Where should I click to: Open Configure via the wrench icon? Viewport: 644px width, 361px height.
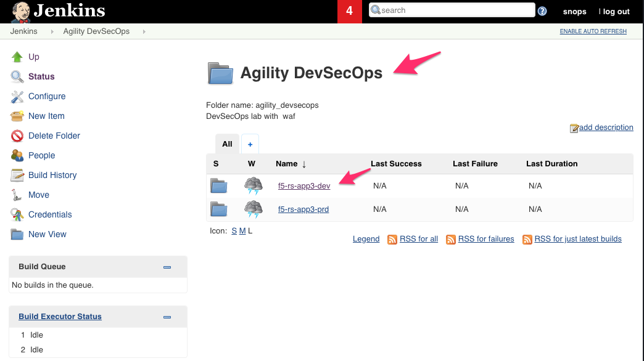17,96
